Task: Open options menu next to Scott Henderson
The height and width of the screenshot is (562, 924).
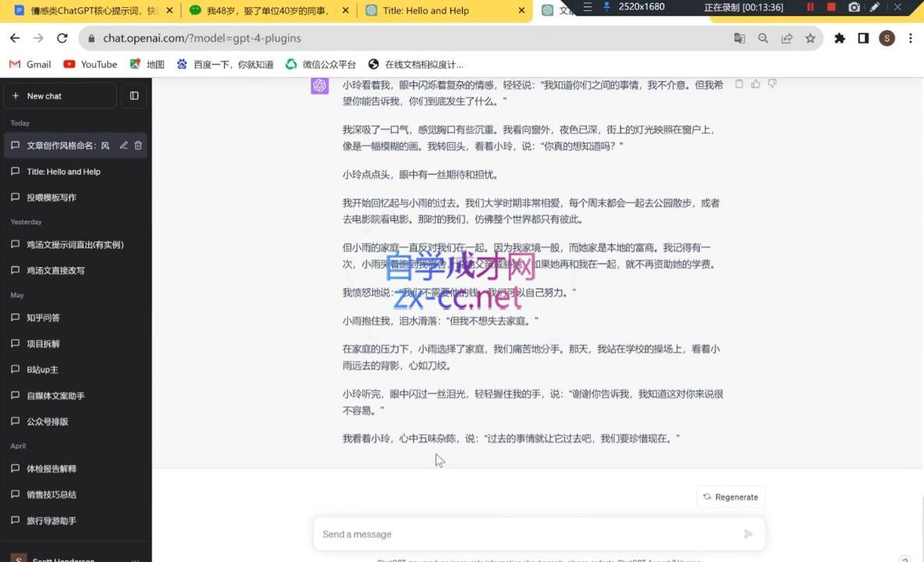Action: click(x=136, y=558)
